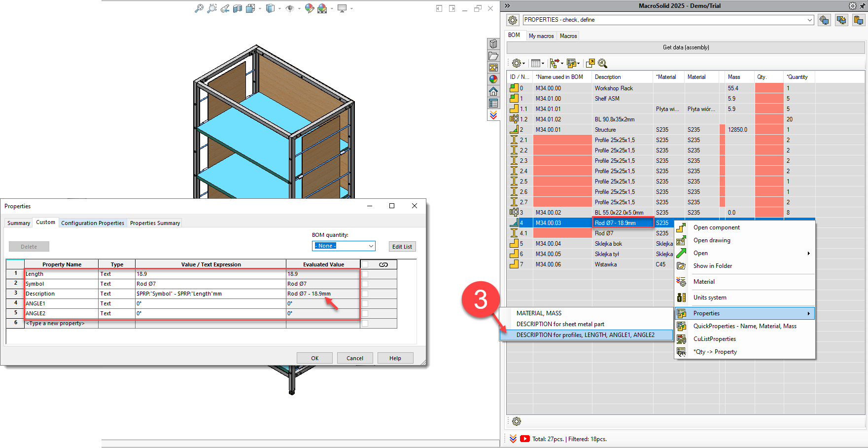Click the Display Style cube icon

tap(270, 8)
